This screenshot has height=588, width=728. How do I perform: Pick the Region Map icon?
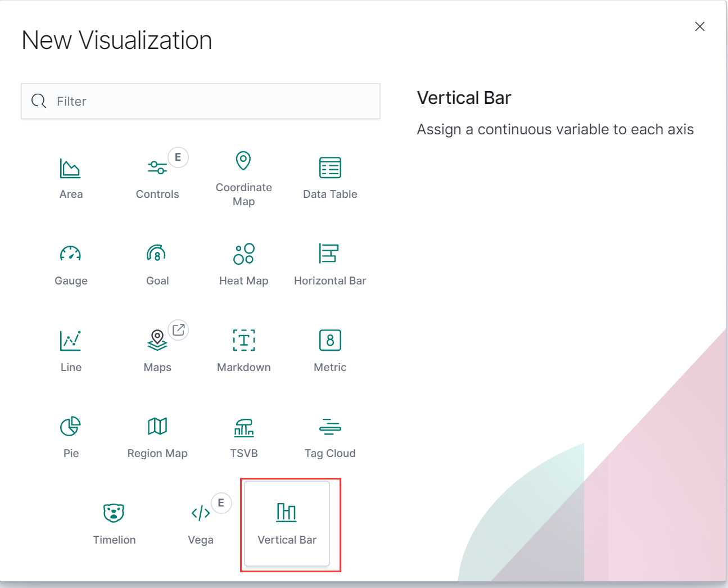point(157,426)
